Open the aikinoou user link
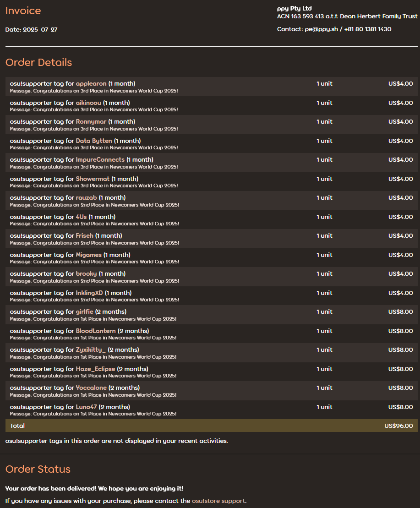The width and height of the screenshot is (420, 508). 88,103
